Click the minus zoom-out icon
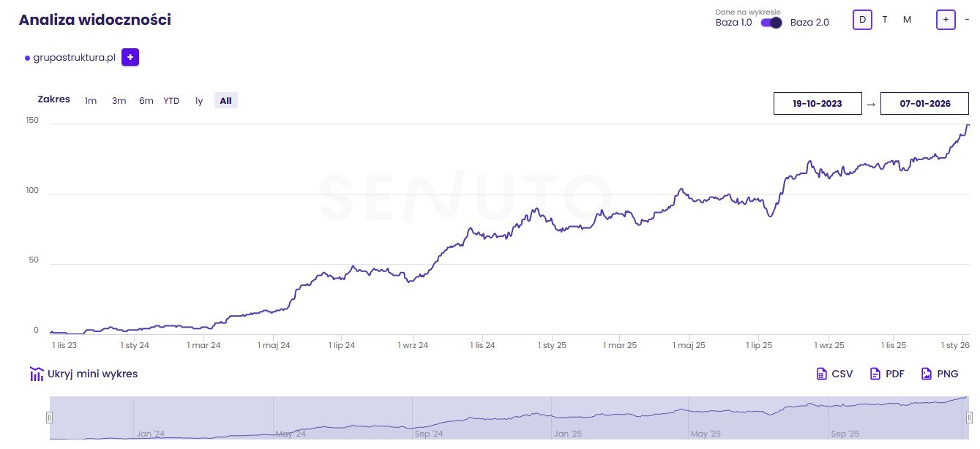 pyautogui.click(x=967, y=20)
